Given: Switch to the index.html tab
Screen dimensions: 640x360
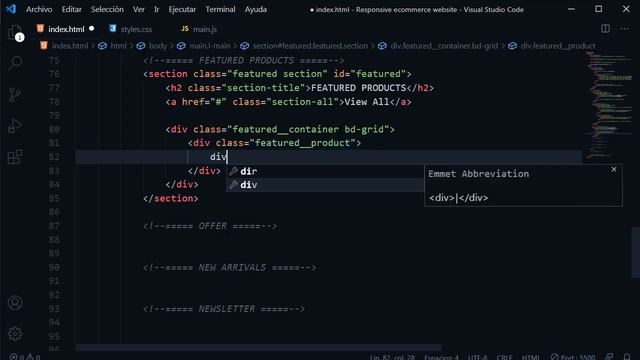Looking at the screenshot, I should (65, 29).
